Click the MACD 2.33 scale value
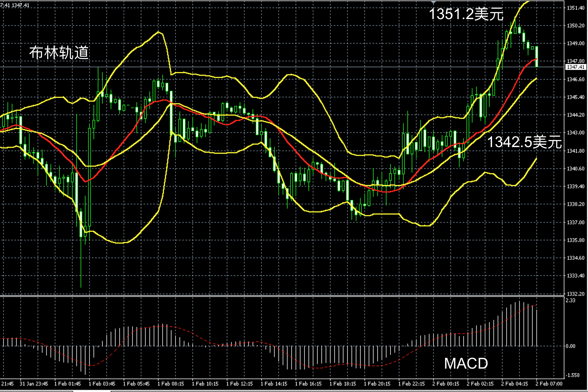The height and width of the screenshot is (392, 588). click(570, 300)
